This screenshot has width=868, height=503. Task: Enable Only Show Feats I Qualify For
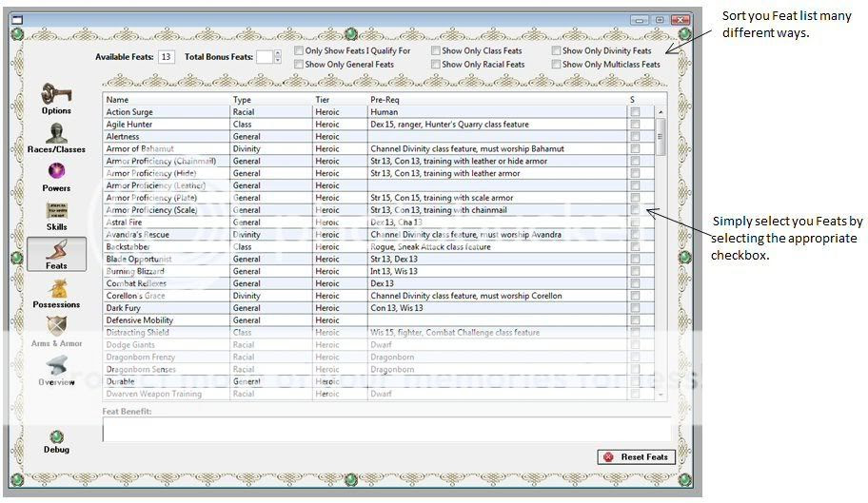299,50
